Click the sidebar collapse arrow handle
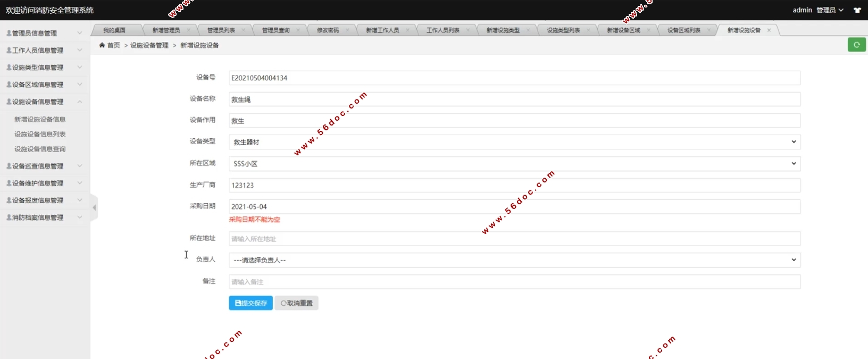Image resolution: width=868 pixels, height=359 pixels. pos(94,207)
